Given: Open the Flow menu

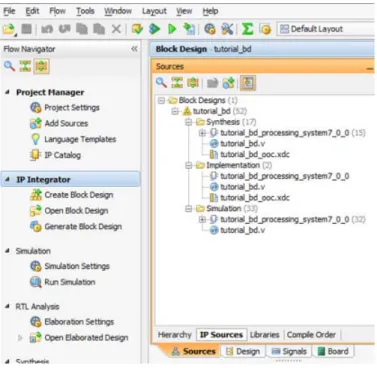Looking at the screenshot, I should pos(57,11).
